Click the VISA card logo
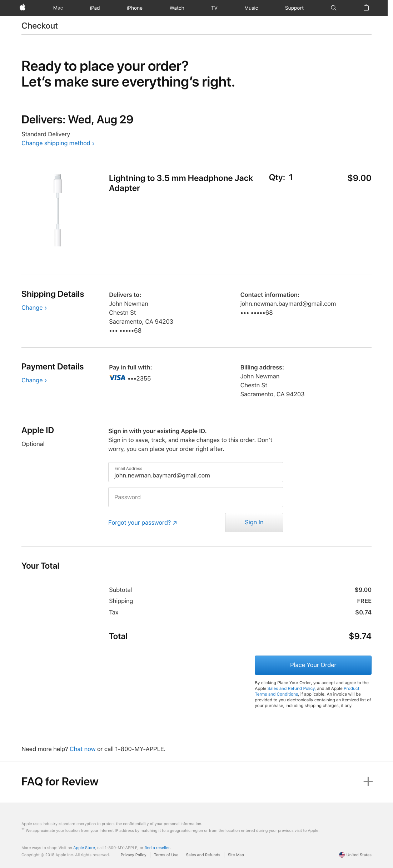393x868 pixels. point(117,378)
